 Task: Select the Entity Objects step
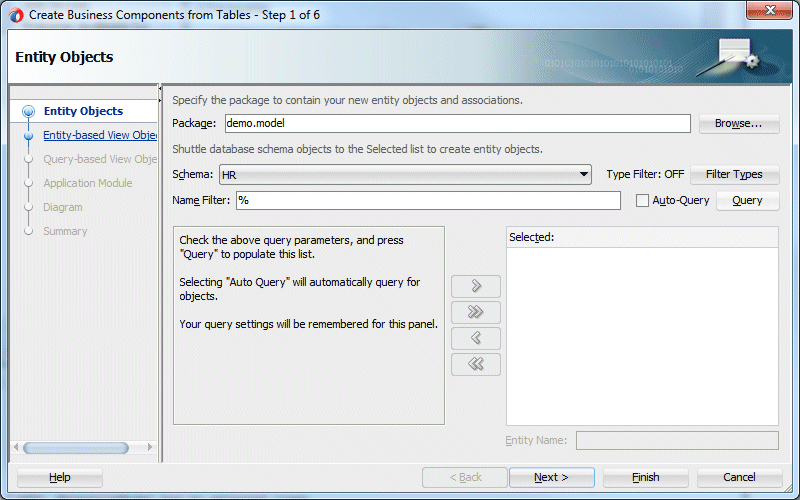83,111
